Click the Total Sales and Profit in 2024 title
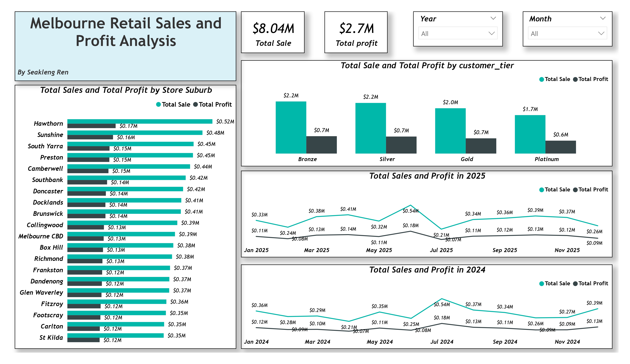The height and width of the screenshot is (364, 630). click(x=427, y=270)
